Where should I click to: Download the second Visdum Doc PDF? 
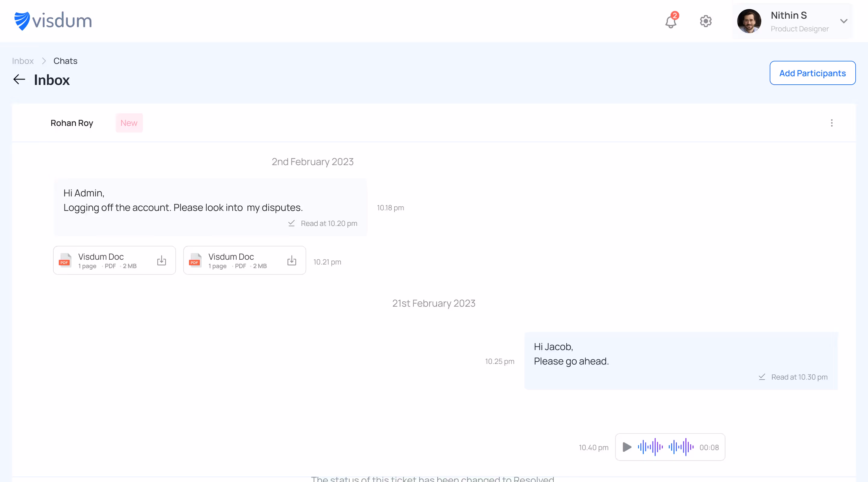(291, 260)
